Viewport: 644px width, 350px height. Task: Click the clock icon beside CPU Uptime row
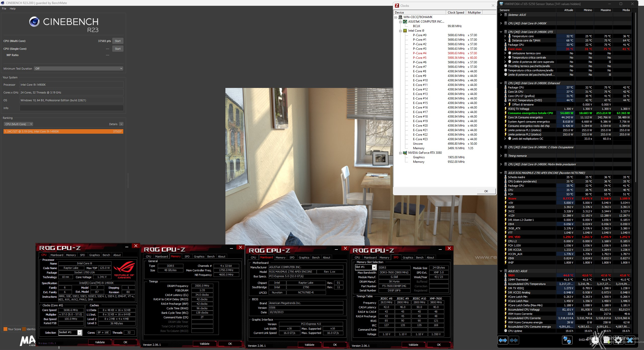coord(506,331)
